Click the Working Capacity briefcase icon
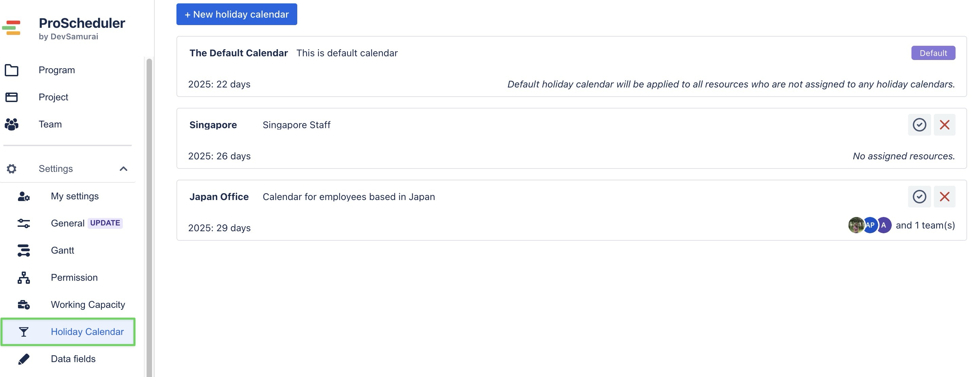The width and height of the screenshot is (980, 377). click(24, 305)
